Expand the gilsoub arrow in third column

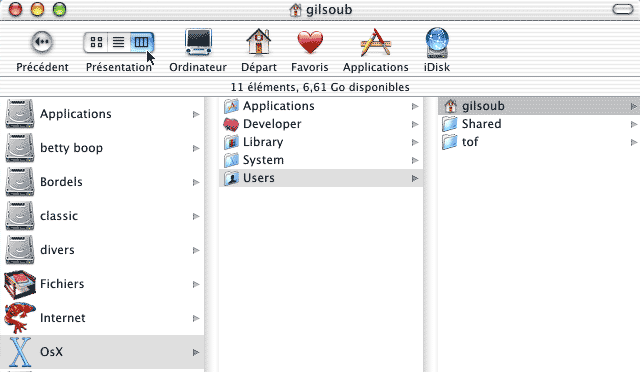(633, 106)
